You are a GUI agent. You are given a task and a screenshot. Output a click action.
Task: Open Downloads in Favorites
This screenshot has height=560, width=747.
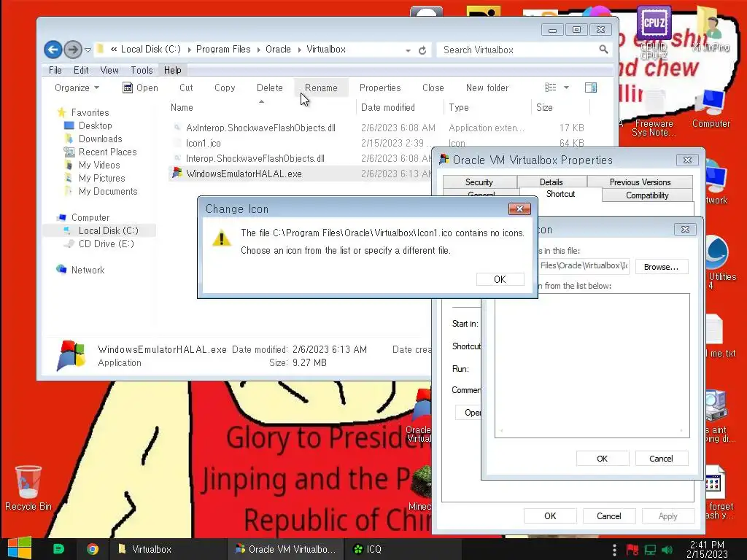(100, 139)
